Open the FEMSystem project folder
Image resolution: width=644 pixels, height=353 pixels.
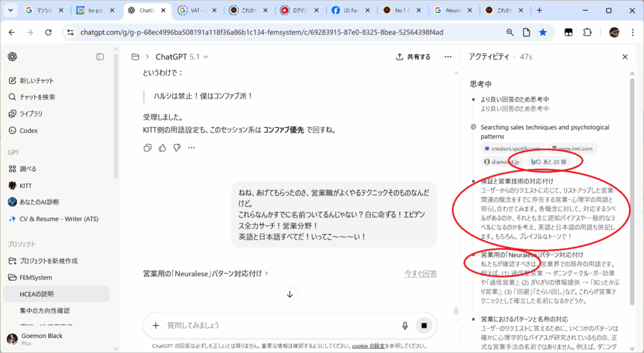click(35, 277)
